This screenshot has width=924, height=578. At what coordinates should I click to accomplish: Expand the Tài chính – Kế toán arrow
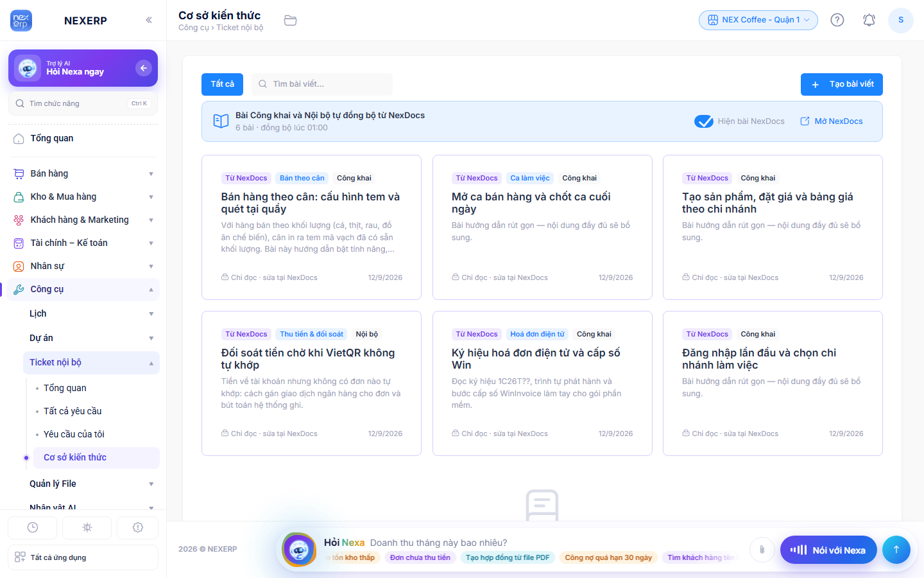[151, 243]
